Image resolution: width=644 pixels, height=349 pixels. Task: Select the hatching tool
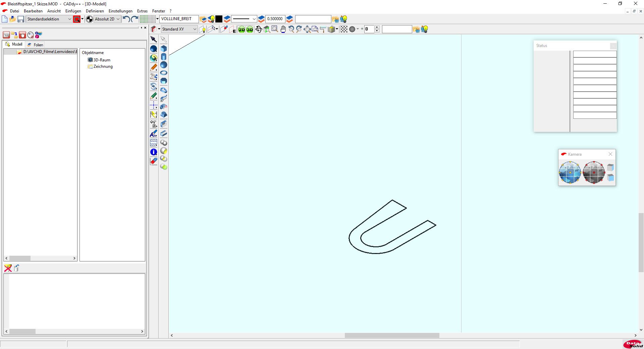(x=154, y=143)
